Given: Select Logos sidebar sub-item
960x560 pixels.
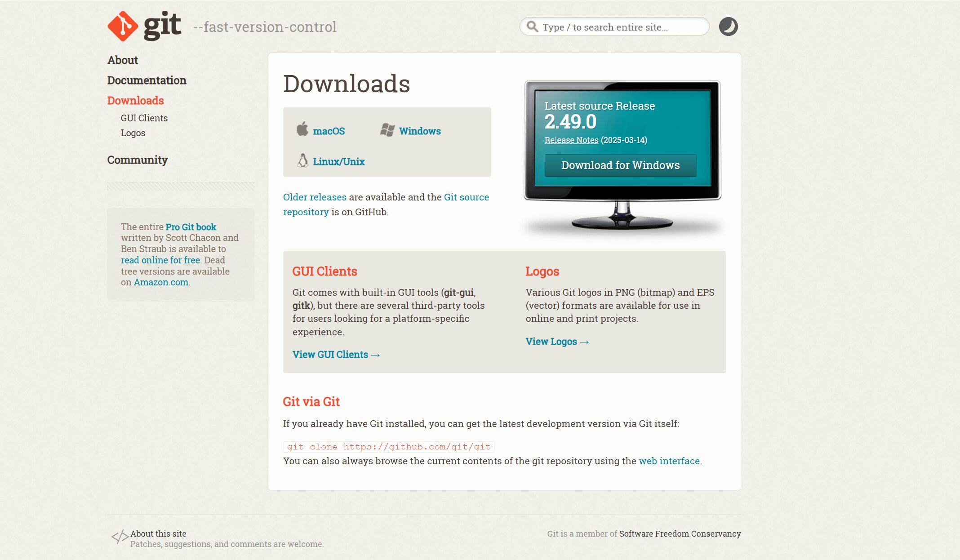Looking at the screenshot, I should point(133,133).
